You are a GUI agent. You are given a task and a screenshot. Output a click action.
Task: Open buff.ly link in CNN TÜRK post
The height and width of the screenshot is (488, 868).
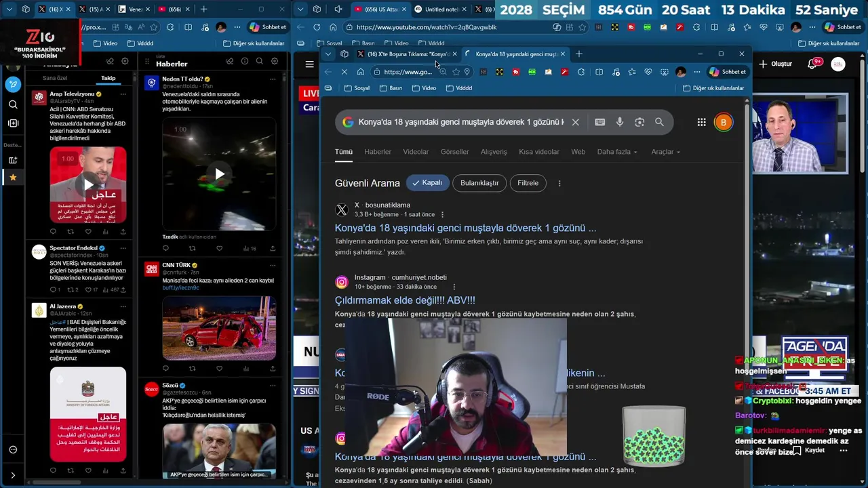pos(180,287)
